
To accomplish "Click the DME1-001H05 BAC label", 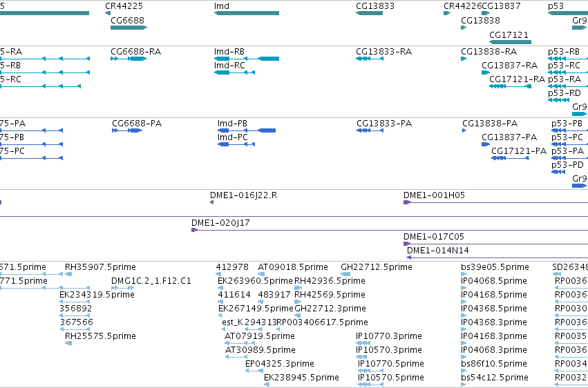I will 434,195.
